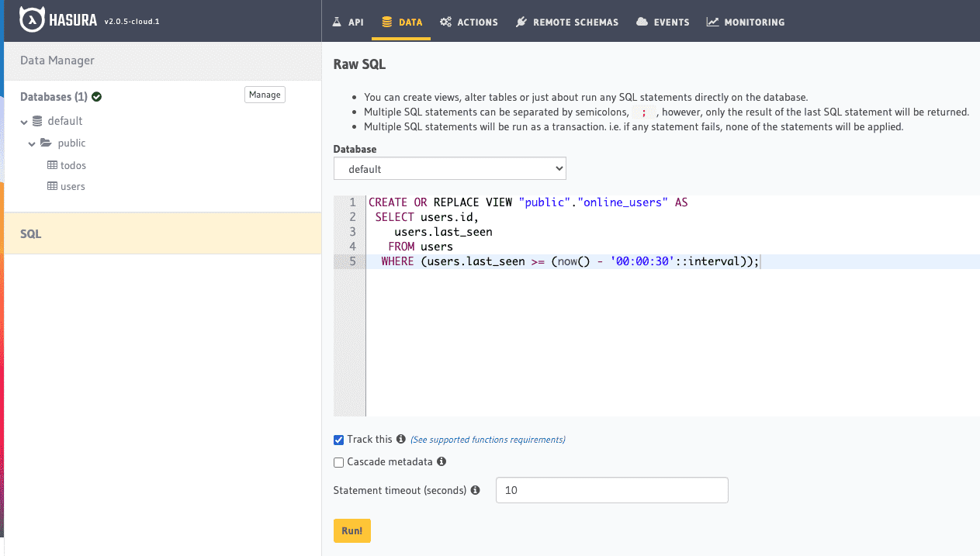Collapse the default database tree node

pyautogui.click(x=25, y=122)
